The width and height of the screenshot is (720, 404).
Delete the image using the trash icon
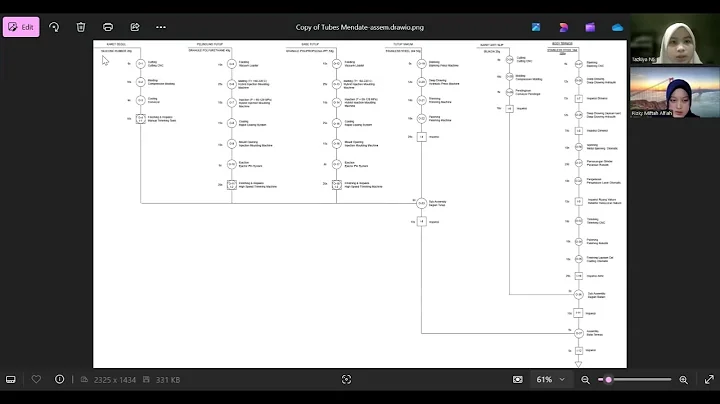point(81,27)
